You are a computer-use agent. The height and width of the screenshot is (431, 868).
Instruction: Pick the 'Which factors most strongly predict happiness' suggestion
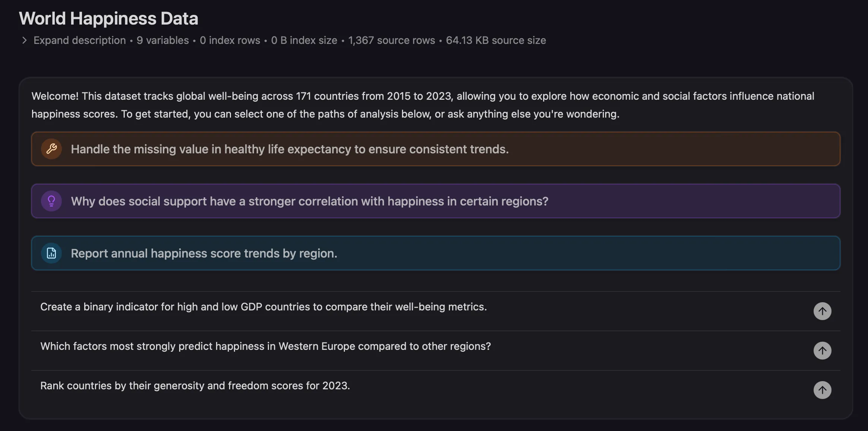[x=266, y=346]
